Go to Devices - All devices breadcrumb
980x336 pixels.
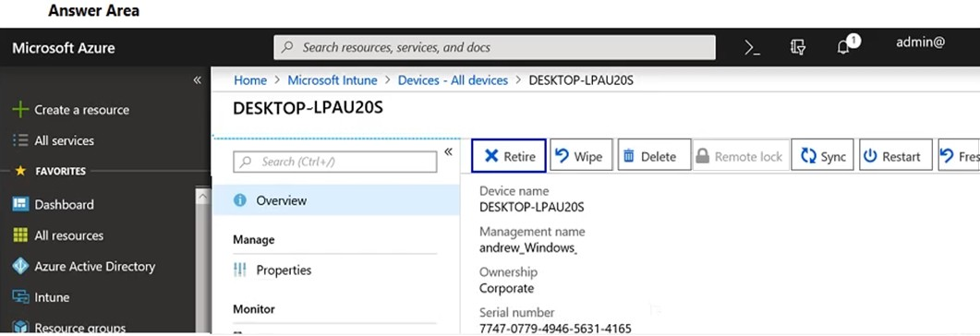[x=454, y=80]
